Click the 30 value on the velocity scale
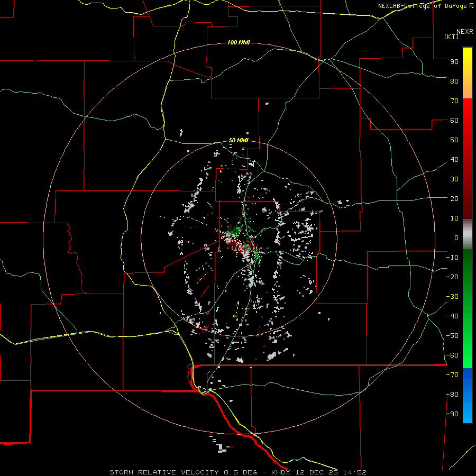 454,179
